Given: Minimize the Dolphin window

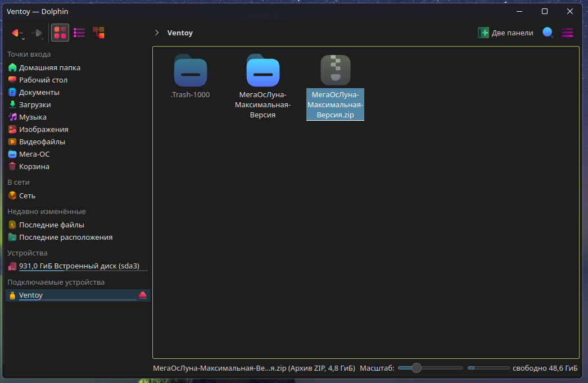Looking at the screenshot, I should click(x=519, y=12).
